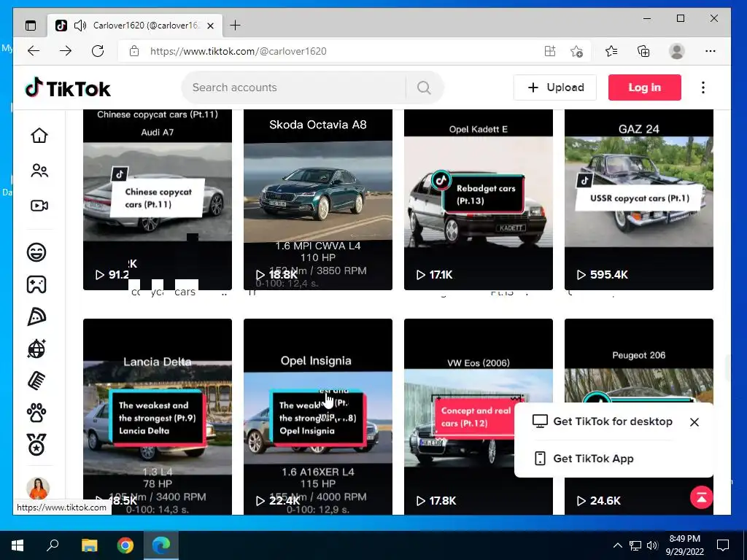Select the Animals paw print category icon

click(x=36, y=413)
